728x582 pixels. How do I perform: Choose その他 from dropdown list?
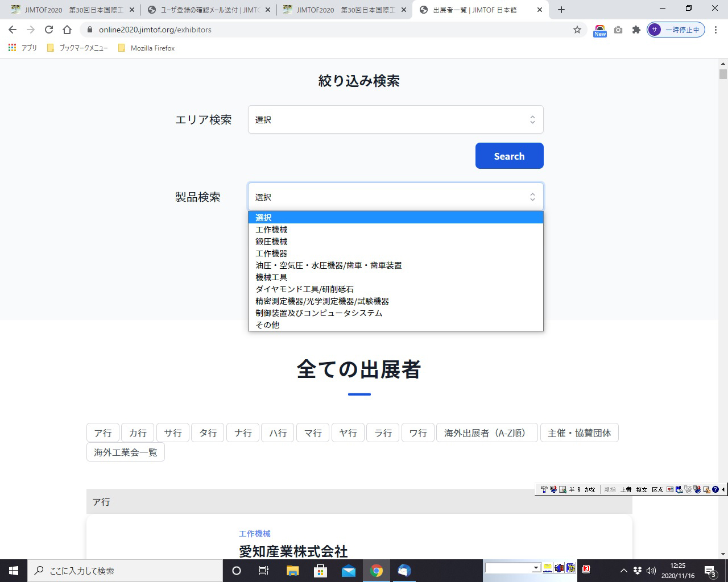point(396,325)
